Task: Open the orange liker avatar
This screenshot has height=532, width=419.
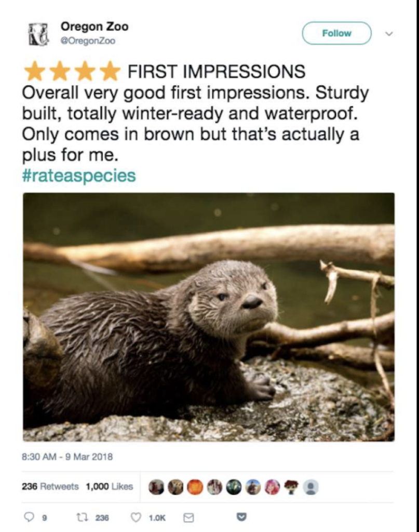Action: pyautogui.click(x=195, y=487)
